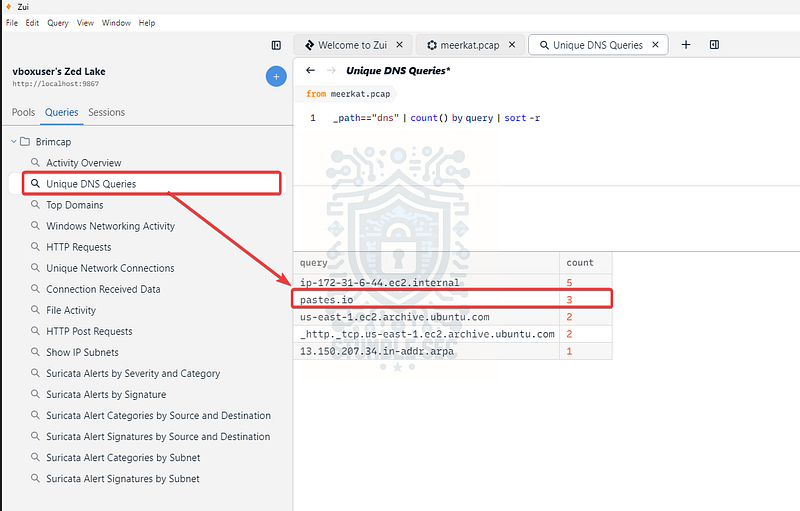Open the View menu
This screenshot has width=800, height=511.
pos(85,23)
